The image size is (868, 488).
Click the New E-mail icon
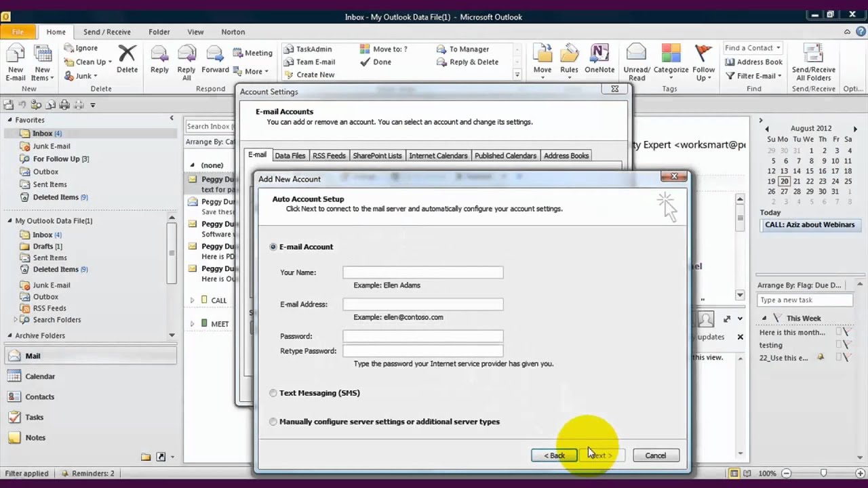[16, 55]
